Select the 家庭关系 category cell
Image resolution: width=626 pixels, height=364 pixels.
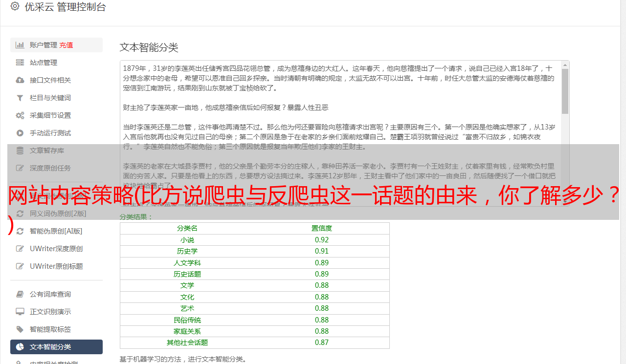[x=187, y=331]
